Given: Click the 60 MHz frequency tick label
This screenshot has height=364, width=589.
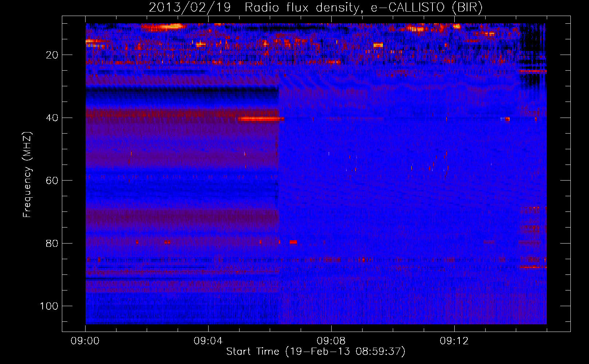Looking at the screenshot, I should point(52,181).
